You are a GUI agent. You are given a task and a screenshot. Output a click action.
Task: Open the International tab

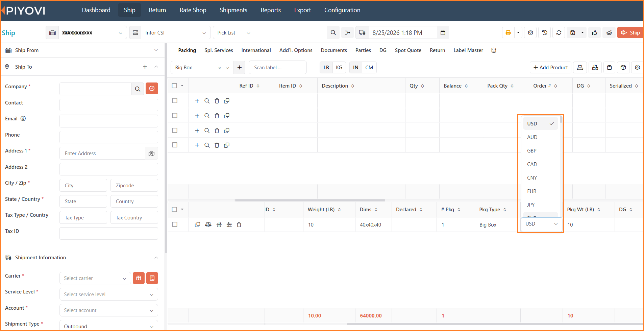coord(256,50)
